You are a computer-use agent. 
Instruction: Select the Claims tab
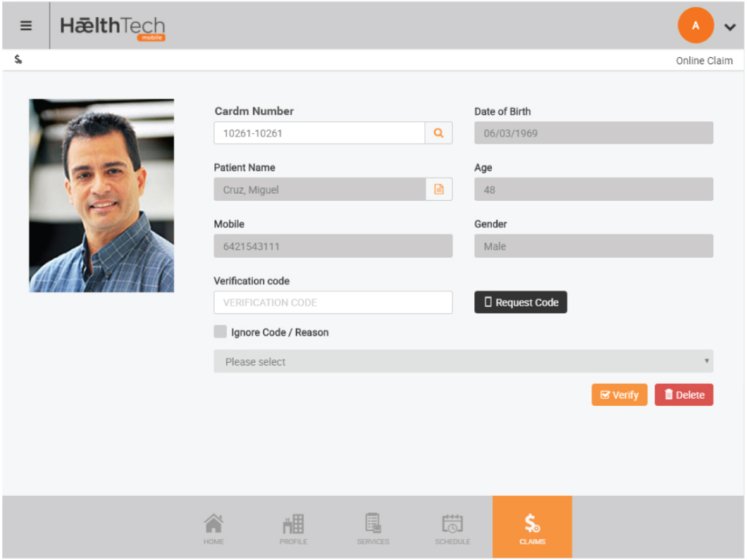click(x=532, y=527)
